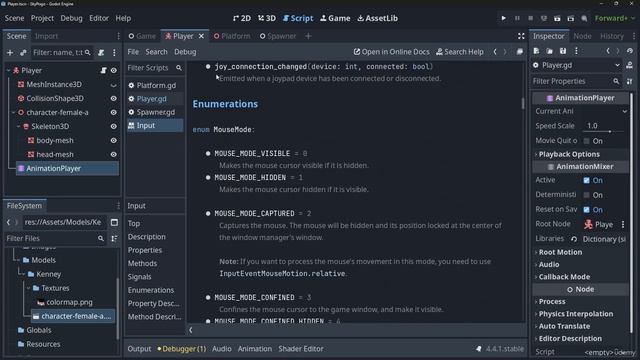Go to the previous edited document arrow
This screenshot has height=360, width=640.
495,52
